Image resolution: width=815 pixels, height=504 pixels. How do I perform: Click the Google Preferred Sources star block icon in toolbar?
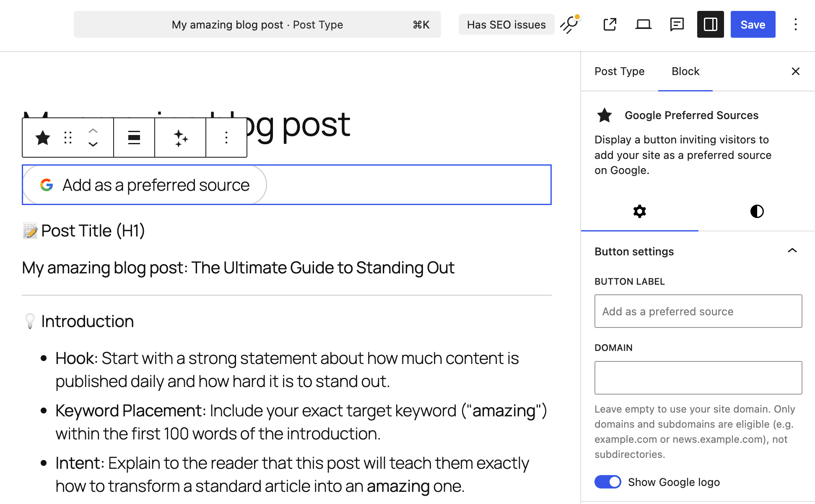43,138
